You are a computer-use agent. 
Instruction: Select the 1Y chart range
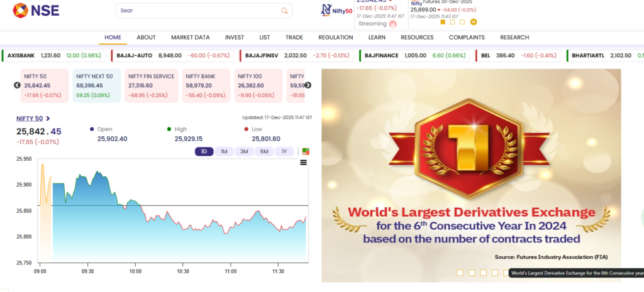[284, 151]
